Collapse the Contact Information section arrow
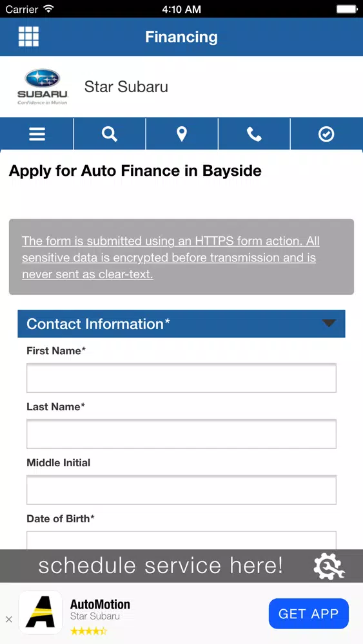Image resolution: width=363 pixels, height=644 pixels. pos(329,323)
